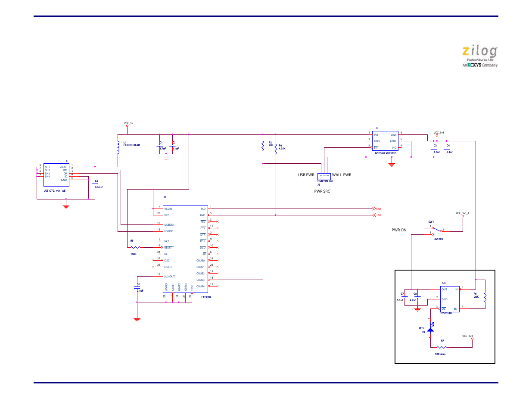The height and width of the screenshot is (411, 532).
Task: Click the VCC_3v3_T power label
Action: click(x=463, y=213)
